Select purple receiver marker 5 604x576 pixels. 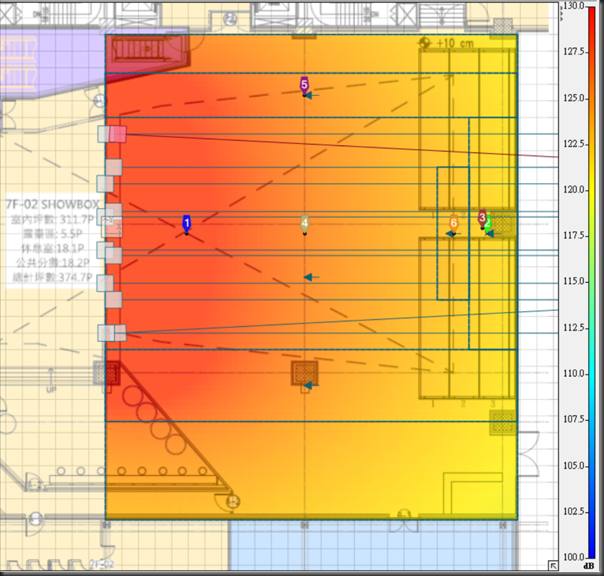click(304, 86)
